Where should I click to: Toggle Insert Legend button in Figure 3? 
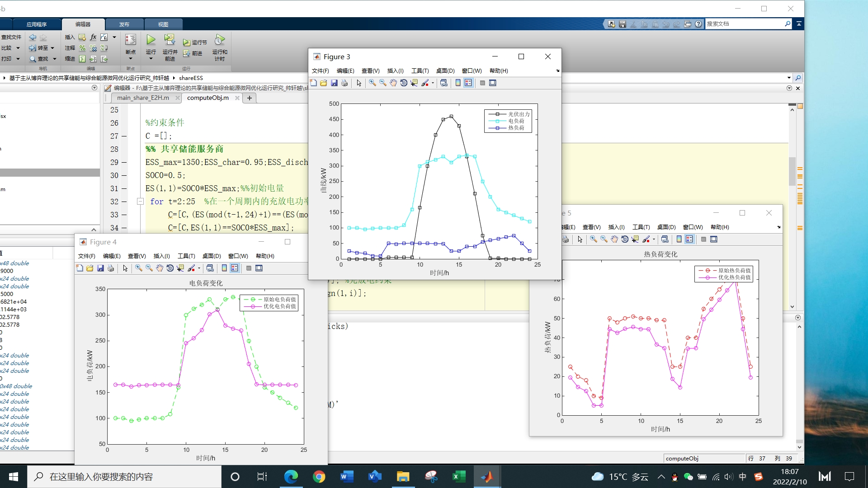coord(468,83)
